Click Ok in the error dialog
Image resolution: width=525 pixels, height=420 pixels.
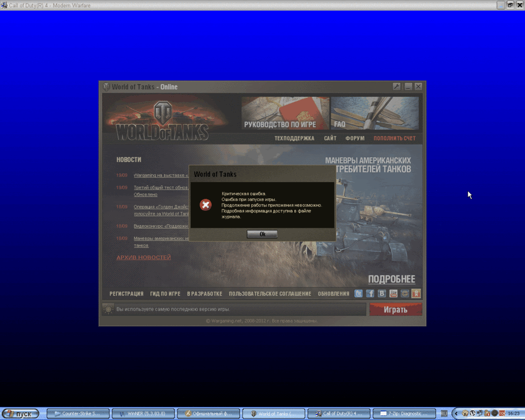(x=262, y=234)
